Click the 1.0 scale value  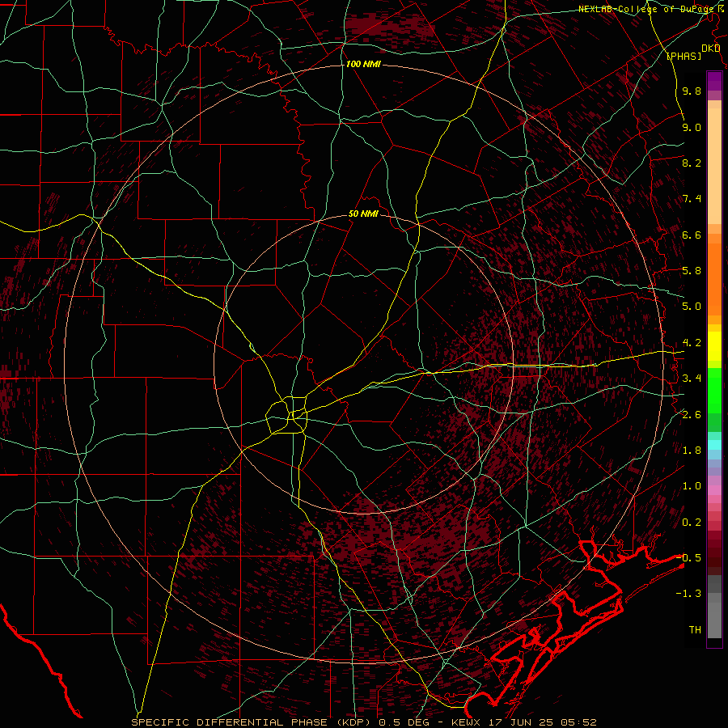692,486
